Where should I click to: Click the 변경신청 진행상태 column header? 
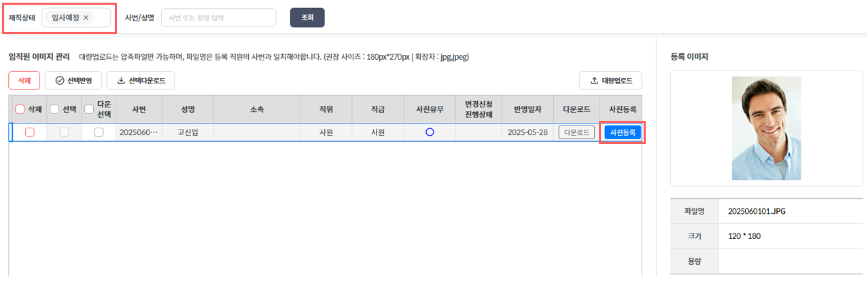click(479, 109)
